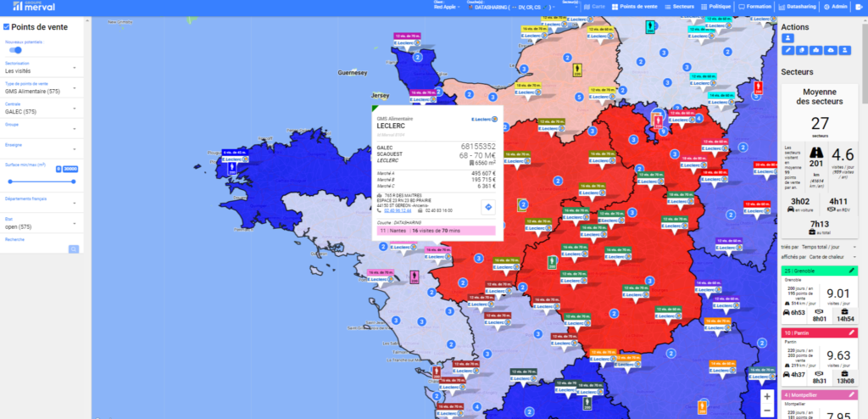
Task: Open directions from the LECLERC popup
Action: [x=489, y=206]
